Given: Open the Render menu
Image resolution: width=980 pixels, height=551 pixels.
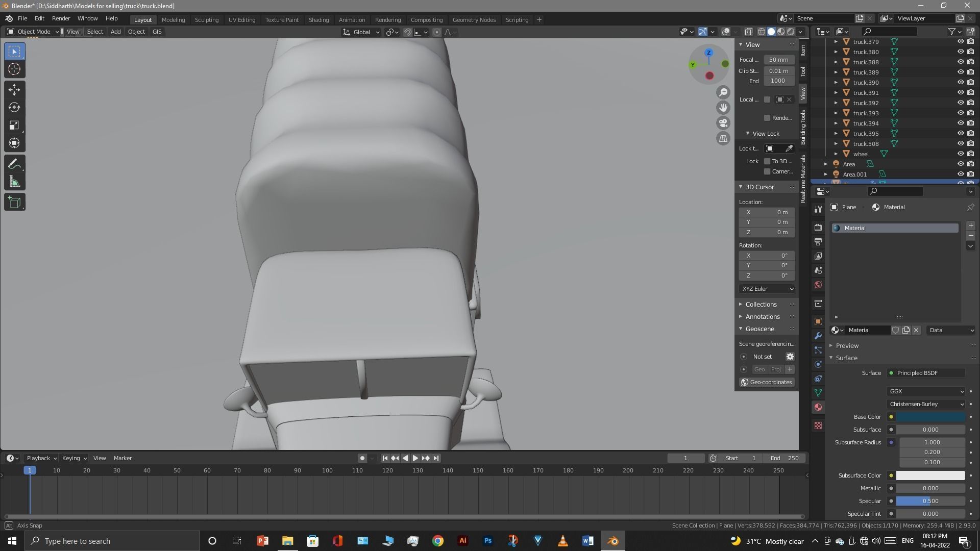Looking at the screenshot, I should [x=61, y=18].
